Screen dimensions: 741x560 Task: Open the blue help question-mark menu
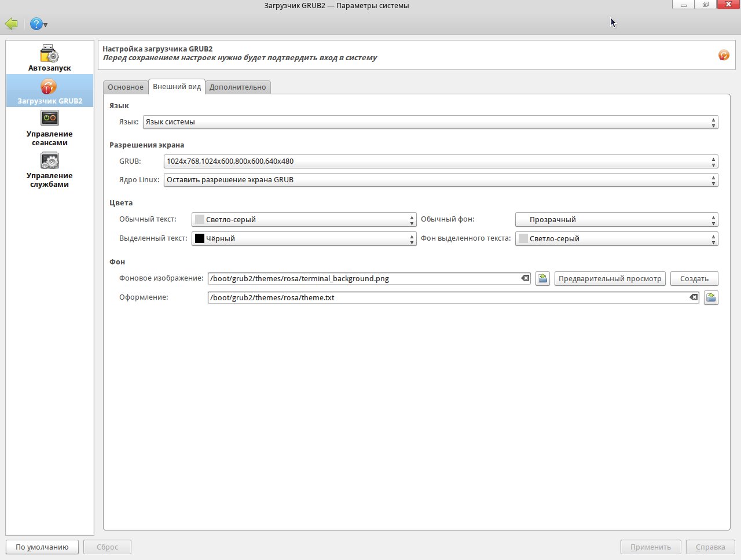pyautogui.click(x=38, y=24)
